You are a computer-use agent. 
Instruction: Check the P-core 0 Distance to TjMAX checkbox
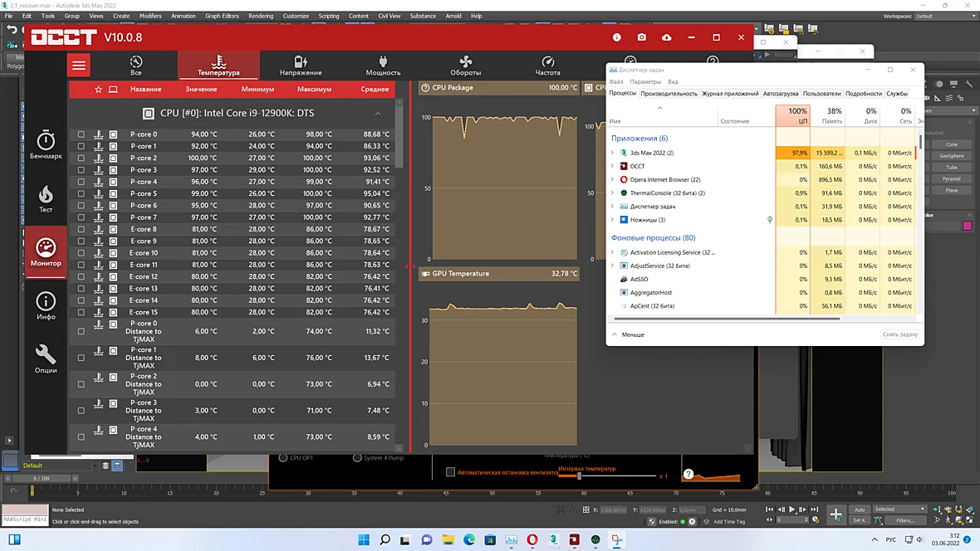pyautogui.click(x=81, y=331)
